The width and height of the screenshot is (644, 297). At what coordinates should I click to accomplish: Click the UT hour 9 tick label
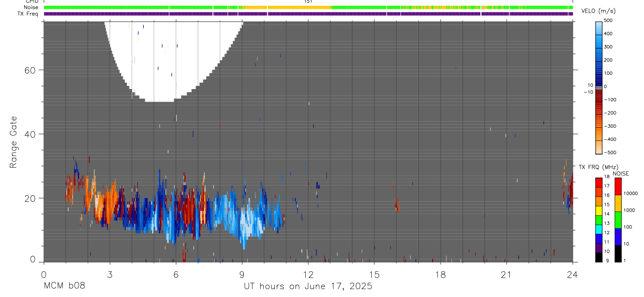pyautogui.click(x=242, y=274)
